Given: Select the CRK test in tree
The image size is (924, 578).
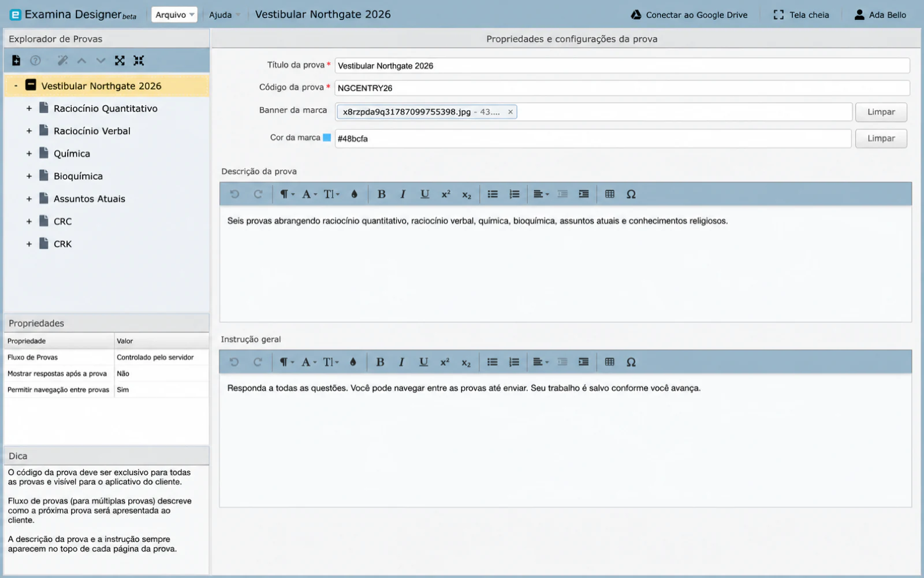Looking at the screenshot, I should click(x=62, y=244).
